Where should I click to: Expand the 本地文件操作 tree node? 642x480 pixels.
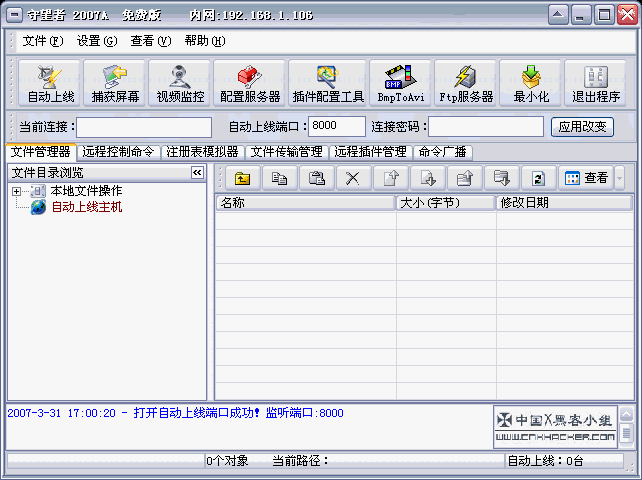coord(17,191)
